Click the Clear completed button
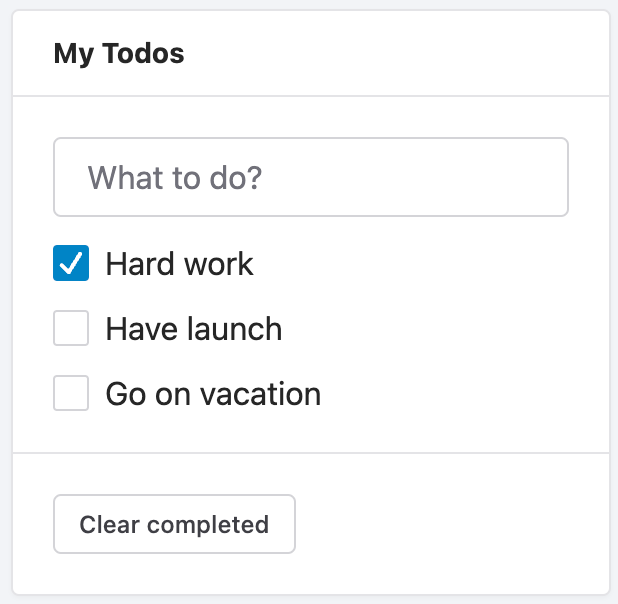618x604 pixels. 174,524
